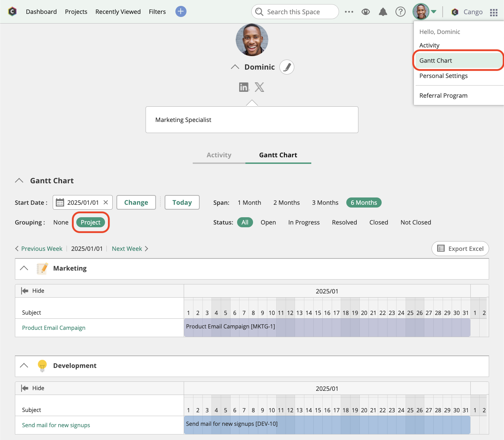The image size is (504, 440).
Task: Set grouping to None
Action: (x=61, y=222)
